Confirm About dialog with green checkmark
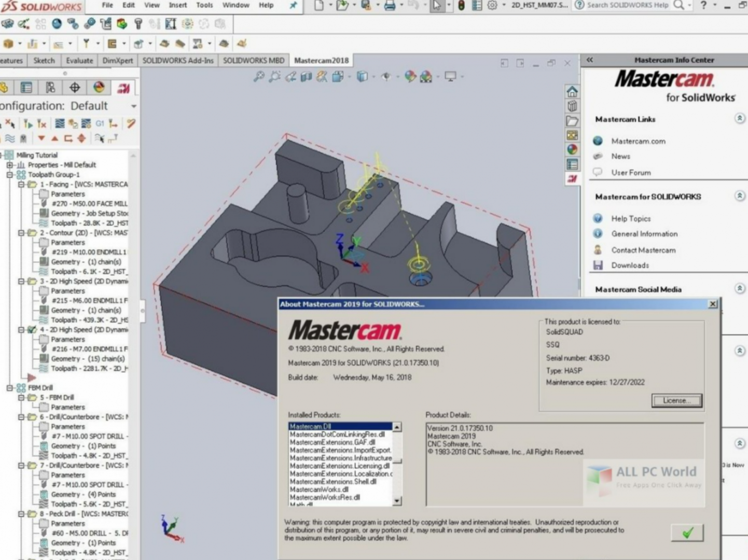748x560 pixels. (687, 533)
